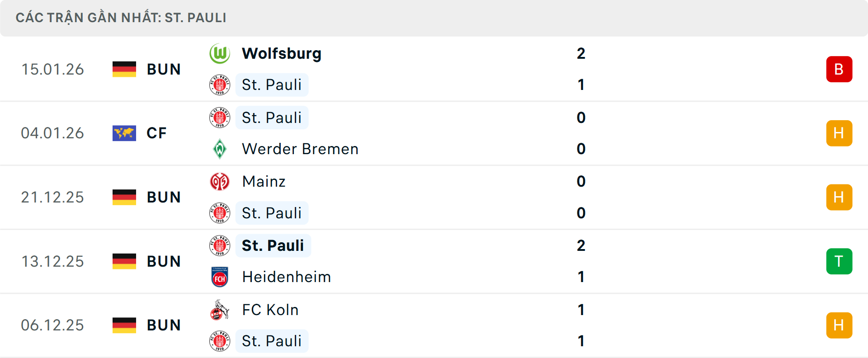Click the CF competition label
The image size is (868, 358).
point(156,133)
